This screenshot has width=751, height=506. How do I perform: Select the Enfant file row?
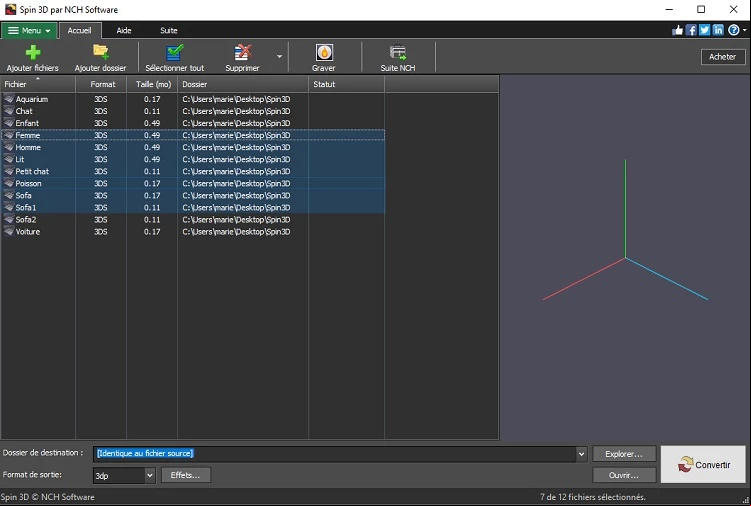tap(193, 123)
